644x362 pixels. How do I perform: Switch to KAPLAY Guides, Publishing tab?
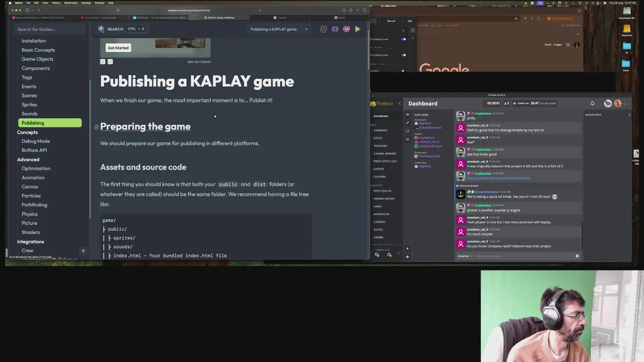pos(220,18)
